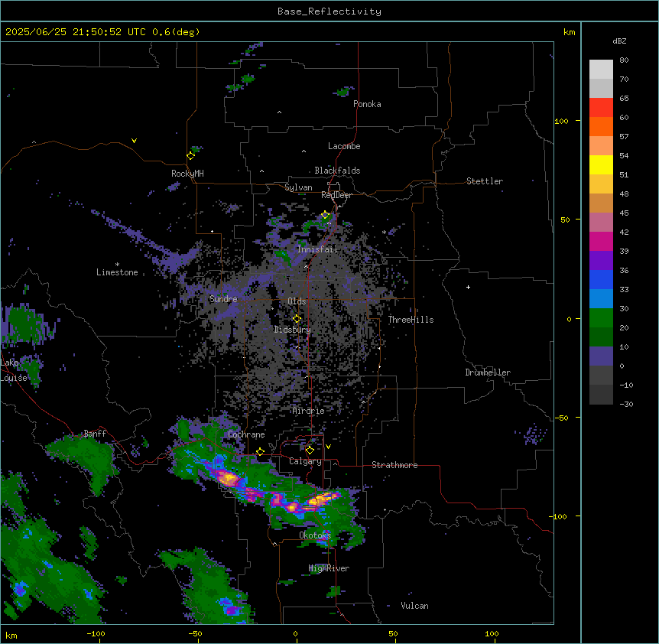Click the -50 km label on bottom axis
Screen dimensions: 659x644
pyautogui.click(x=195, y=633)
